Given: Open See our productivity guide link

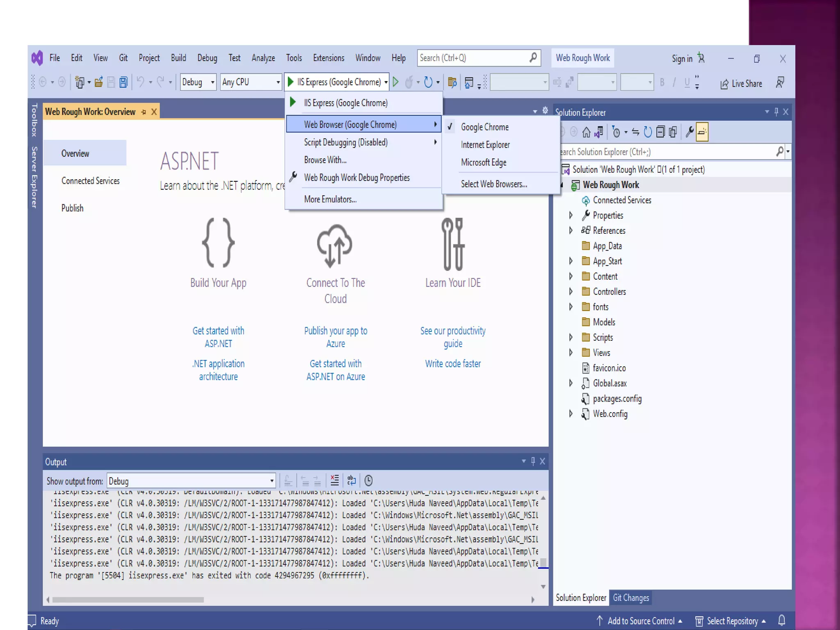Looking at the screenshot, I should pyautogui.click(x=453, y=337).
